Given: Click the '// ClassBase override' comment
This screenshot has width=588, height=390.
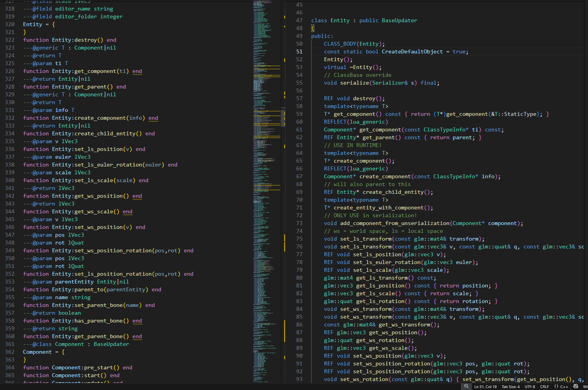Looking at the screenshot, I should click(358, 75).
